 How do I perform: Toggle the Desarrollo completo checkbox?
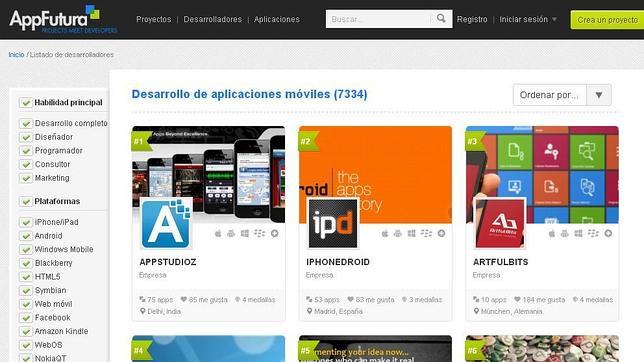coord(25,123)
